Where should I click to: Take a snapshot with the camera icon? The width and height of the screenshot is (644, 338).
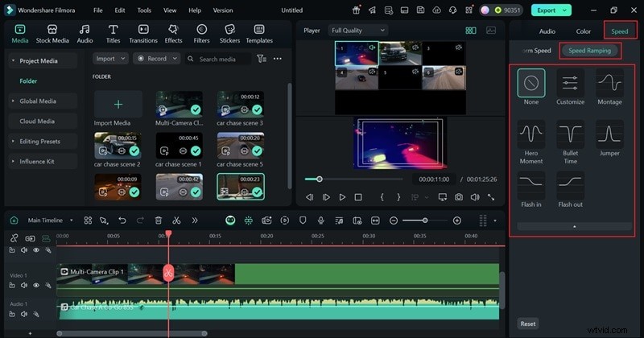click(x=458, y=197)
